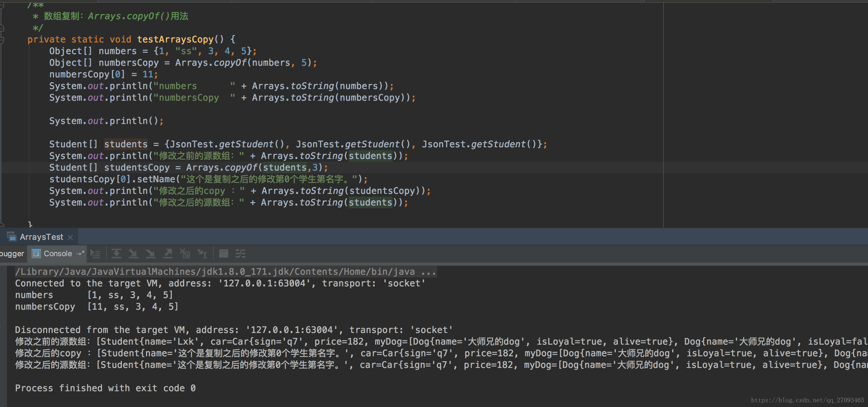Click the ArrayTest run configuration icon
868x407 pixels.
(12, 237)
